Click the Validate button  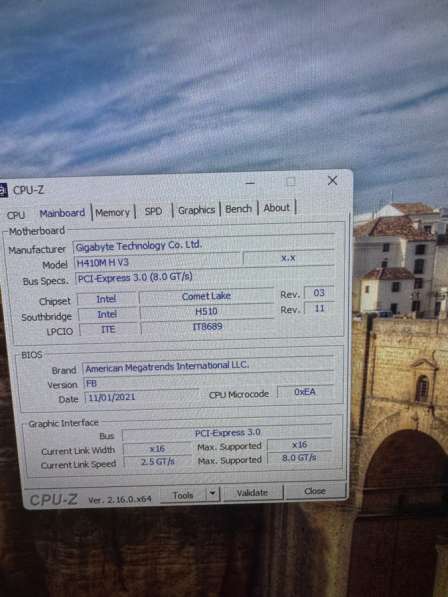point(252,493)
